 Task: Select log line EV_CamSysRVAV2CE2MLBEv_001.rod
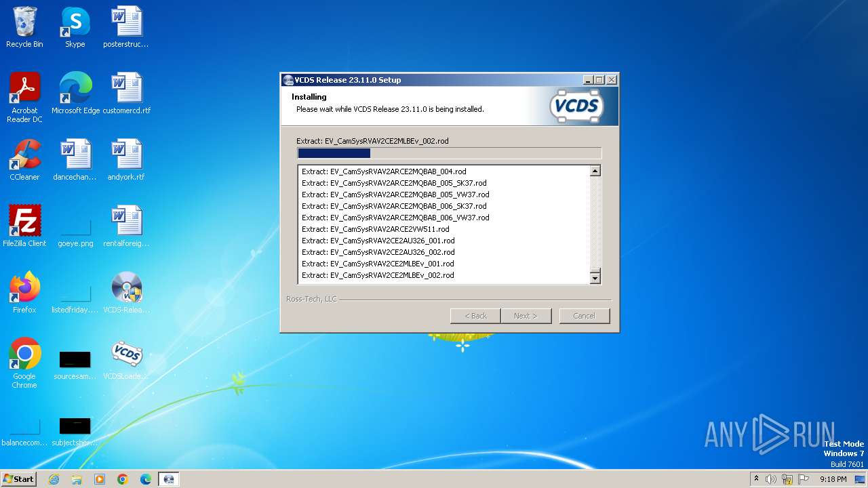[378, 264]
